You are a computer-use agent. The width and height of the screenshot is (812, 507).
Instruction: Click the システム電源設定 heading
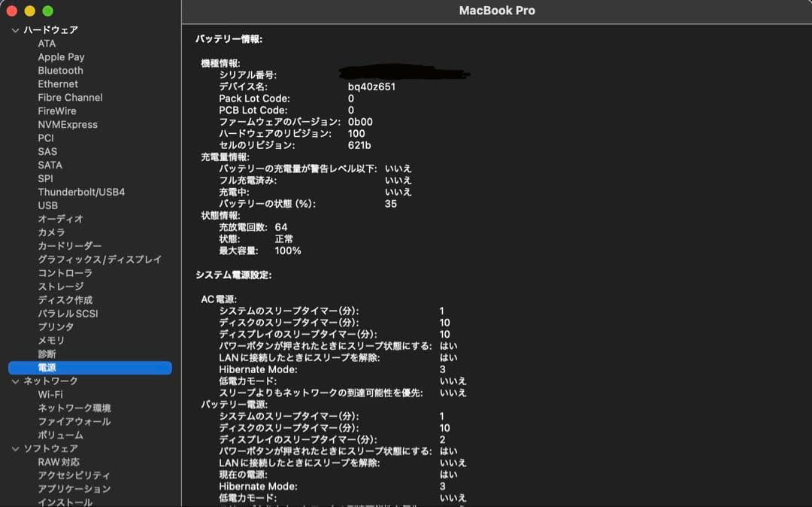click(234, 275)
